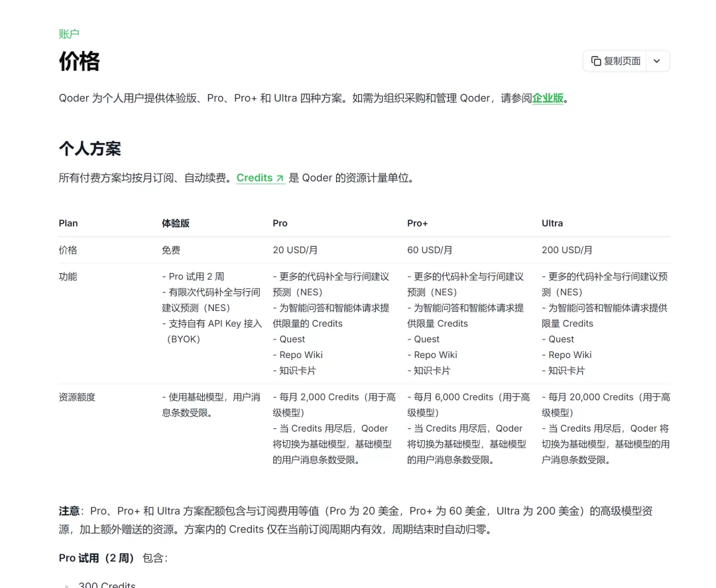Open the copy page dropdown chevron
The height and width of the screenshot is (588, 716).
coord(656,61)
